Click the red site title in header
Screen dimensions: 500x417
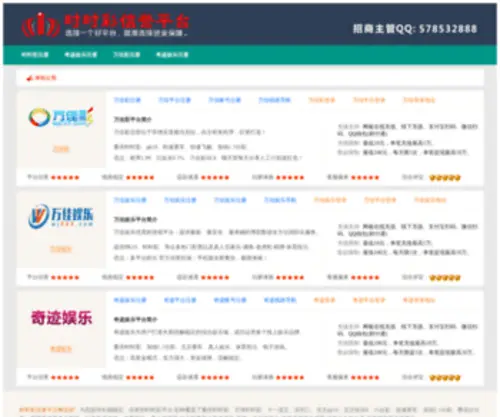tap(126, 21)
